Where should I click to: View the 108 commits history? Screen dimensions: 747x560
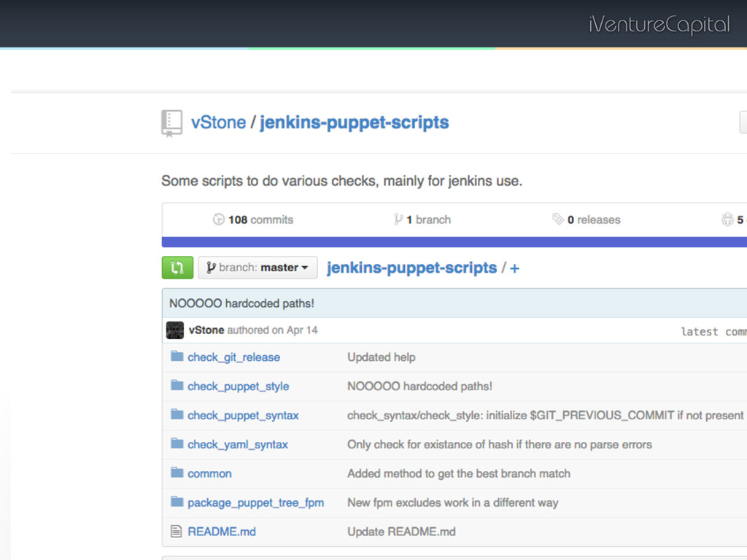click(x=260, y=219)
